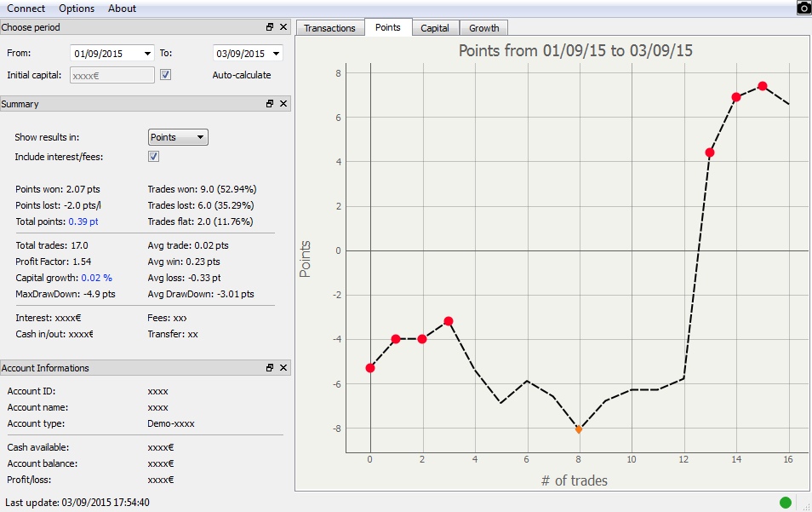Float the Summary panel

[269, 104]
